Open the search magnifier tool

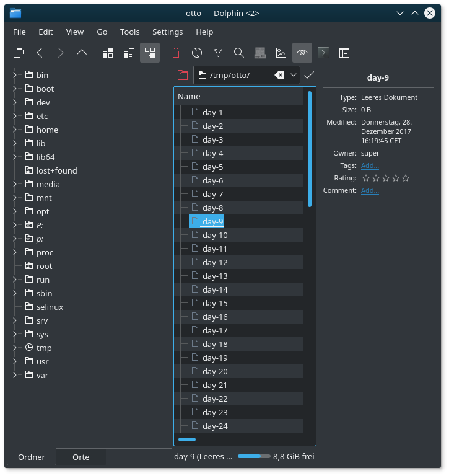point(239,53)
